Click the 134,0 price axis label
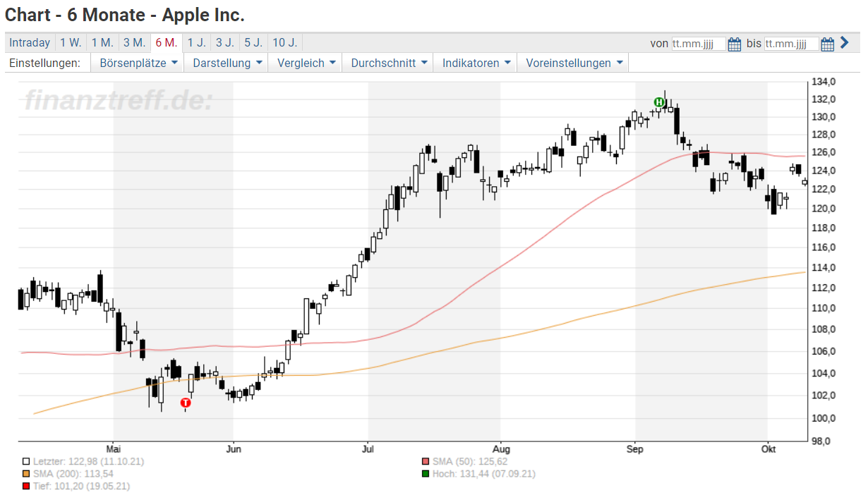868x502 pixels. (824, 82)
